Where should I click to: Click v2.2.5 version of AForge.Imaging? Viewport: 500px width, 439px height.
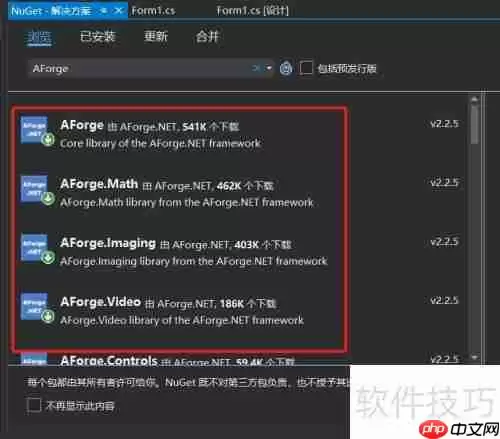[444, 242]
